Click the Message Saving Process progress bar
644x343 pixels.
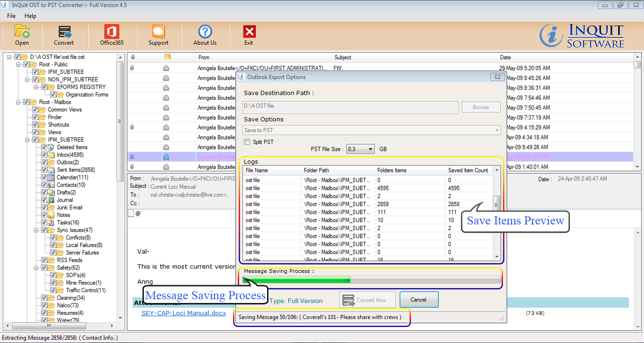371,280
